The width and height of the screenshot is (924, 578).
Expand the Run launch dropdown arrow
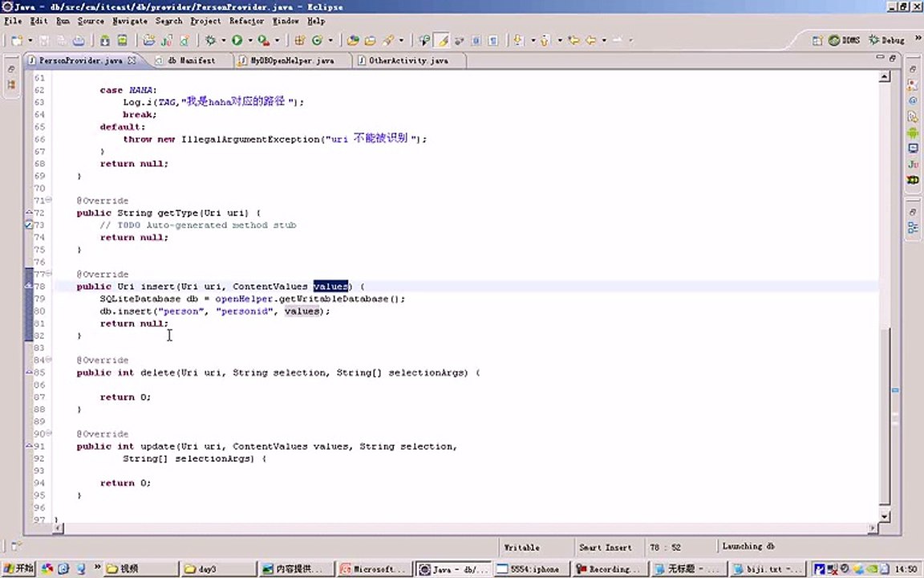(250, 40)
